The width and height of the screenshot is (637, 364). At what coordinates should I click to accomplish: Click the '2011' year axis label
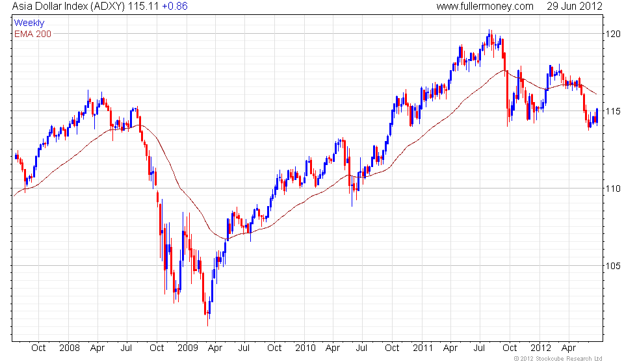point(423,348)
